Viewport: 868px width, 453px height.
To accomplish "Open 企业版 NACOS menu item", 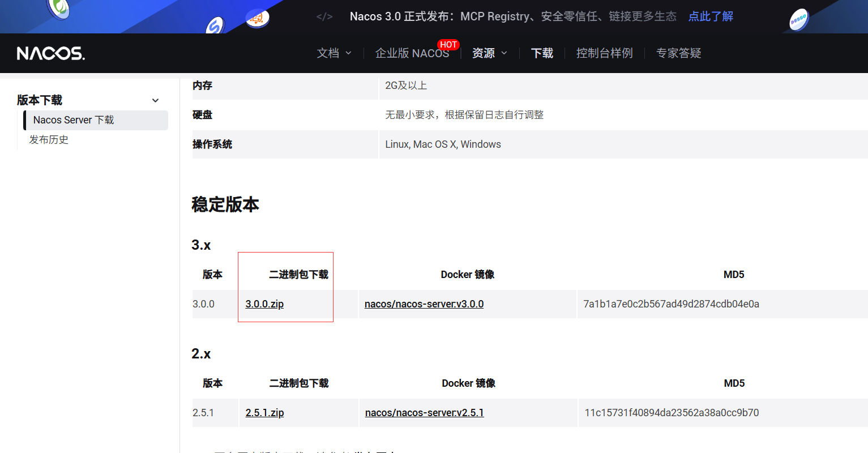I will [412, 53].
